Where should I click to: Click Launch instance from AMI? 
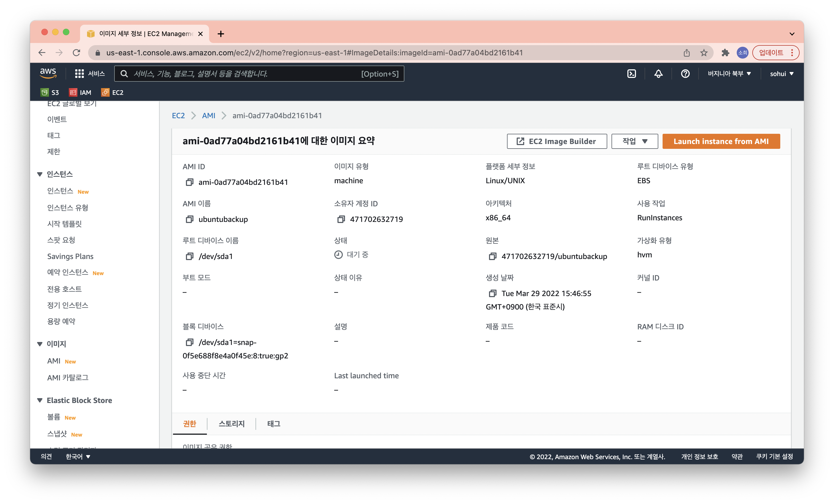(x=721, y=141)
